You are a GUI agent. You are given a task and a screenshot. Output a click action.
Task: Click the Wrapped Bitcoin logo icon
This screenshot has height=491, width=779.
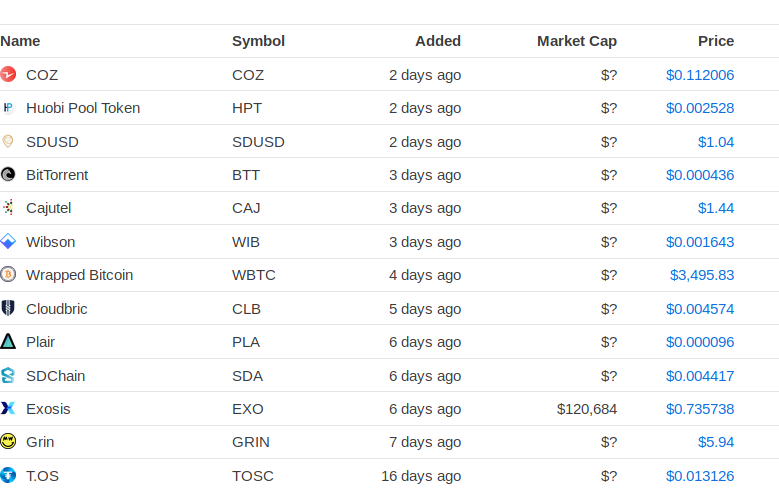point(8,275)
